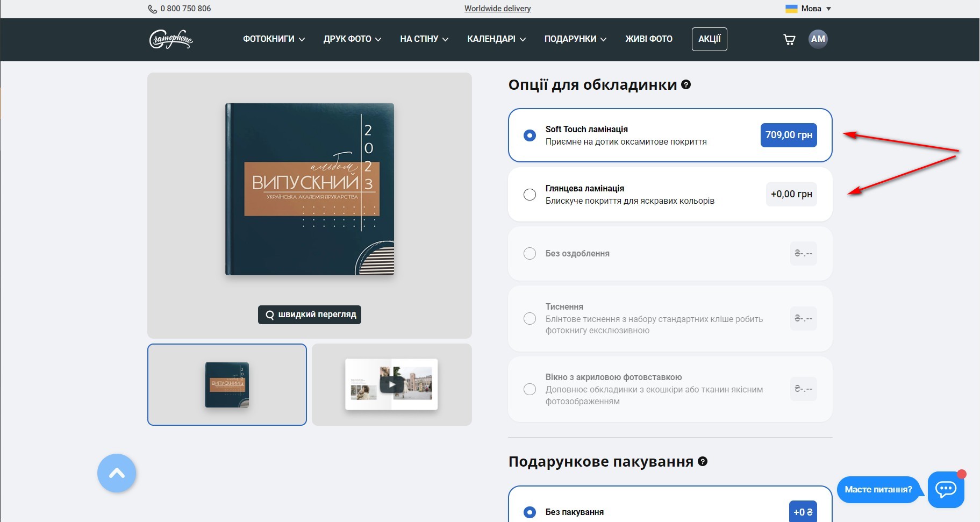Click the швидкий перегляд quick view button
This screenshot has height=522, width=980.
pos(310,314)
